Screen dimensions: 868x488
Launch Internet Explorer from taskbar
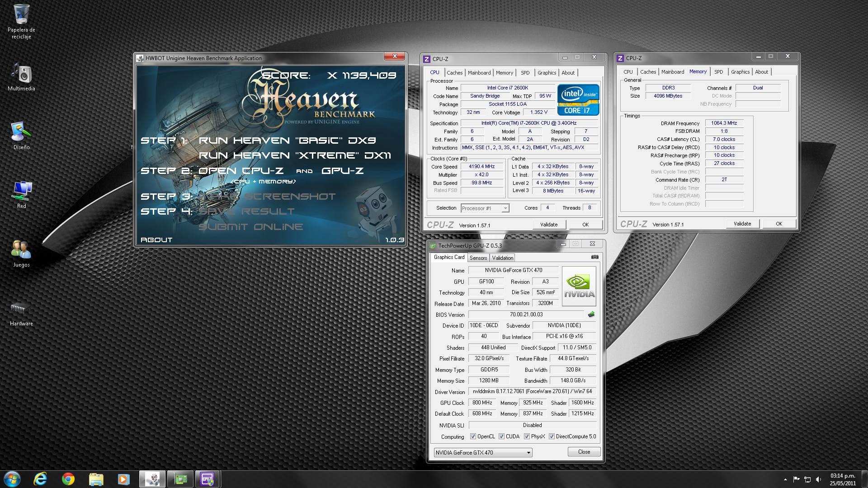tap(40, 479)
